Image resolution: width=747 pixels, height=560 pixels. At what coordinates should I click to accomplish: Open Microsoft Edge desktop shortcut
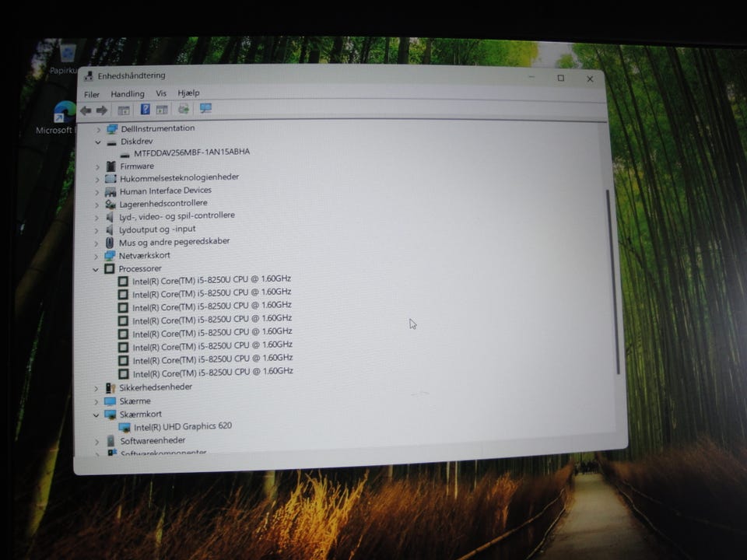(65, 112)
